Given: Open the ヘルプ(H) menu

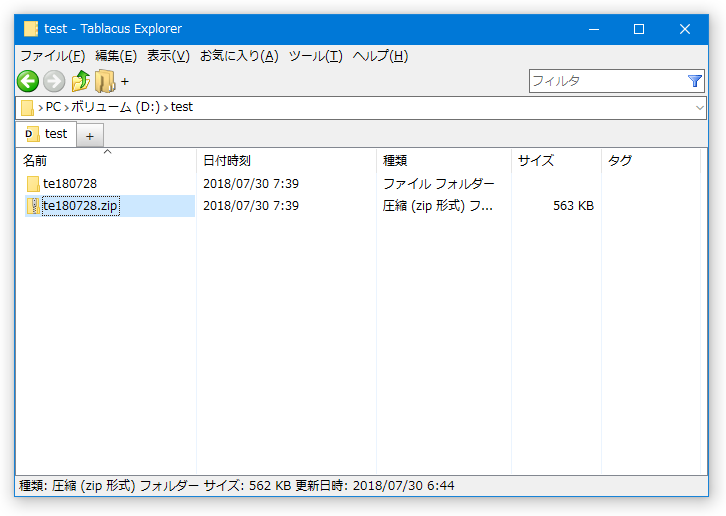Looking at the screenshot, I should coord(380,56).
